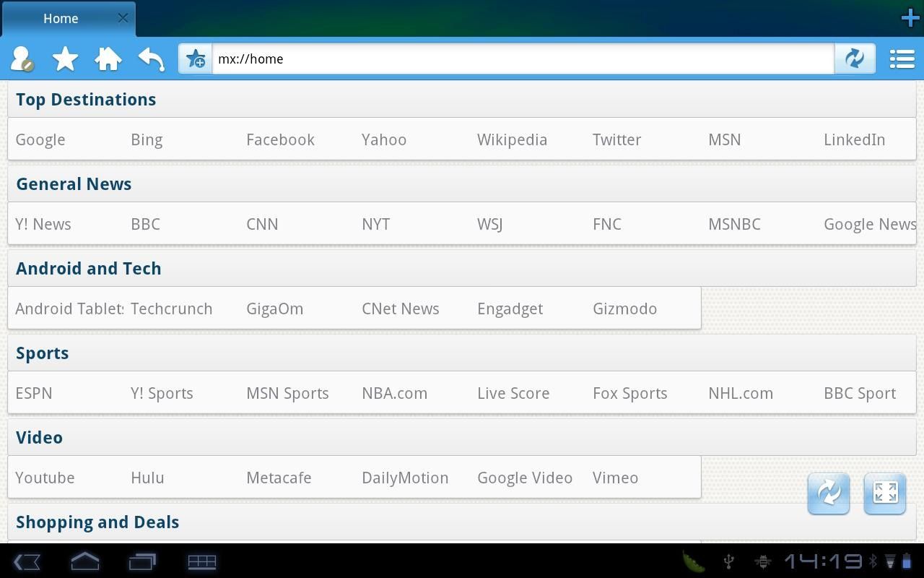
Task: Refresh the page from the address bar
Action: pyautogui.click(x=855, y=59)
